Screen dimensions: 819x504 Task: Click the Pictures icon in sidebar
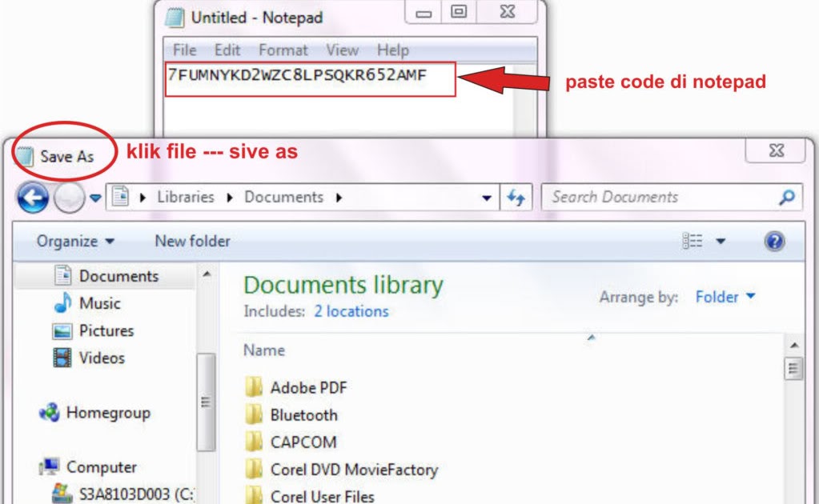[62, 330]
